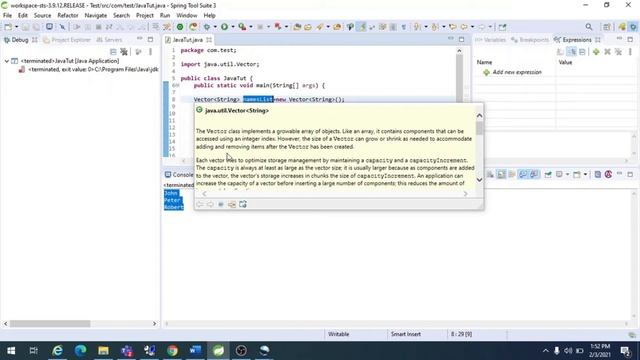Screen dimensions: 640x360
Task: Click the Boot Dashboard green circle icon
Action: [x=180, y=27]
